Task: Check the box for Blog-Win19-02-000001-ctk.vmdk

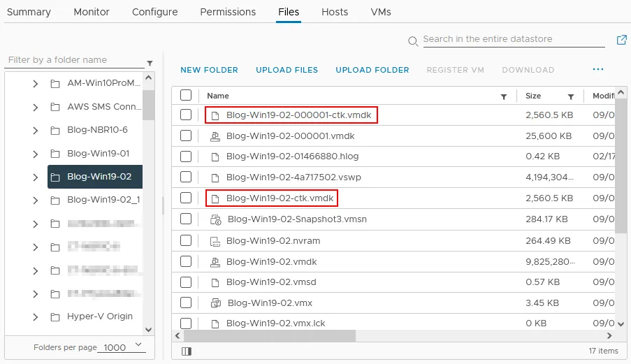Action: pos(186,115)
